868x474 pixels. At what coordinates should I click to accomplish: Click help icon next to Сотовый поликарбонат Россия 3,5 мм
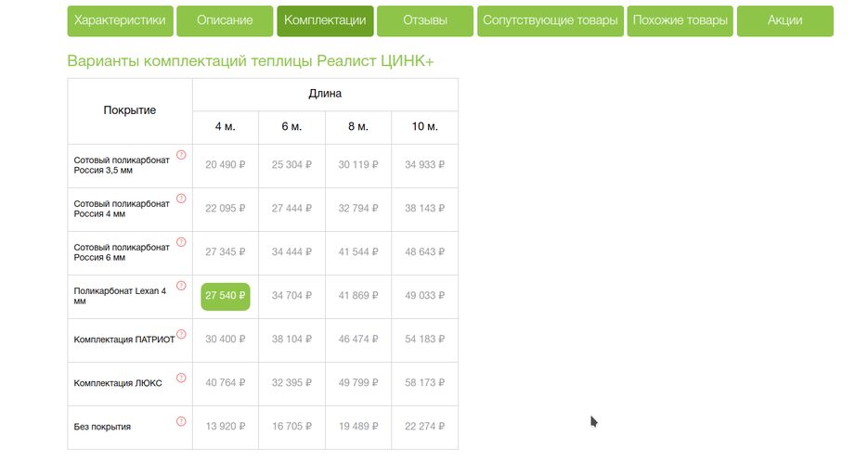coord(181,155)
